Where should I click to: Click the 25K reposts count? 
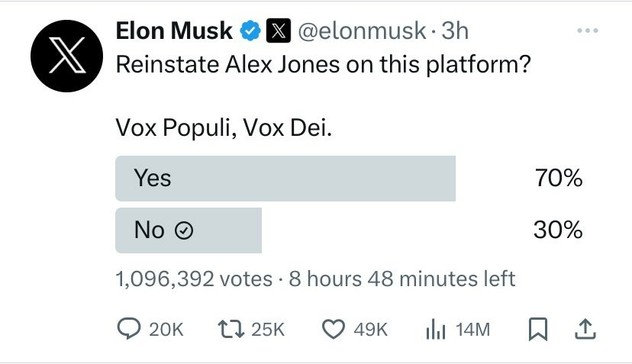[268, 330]
